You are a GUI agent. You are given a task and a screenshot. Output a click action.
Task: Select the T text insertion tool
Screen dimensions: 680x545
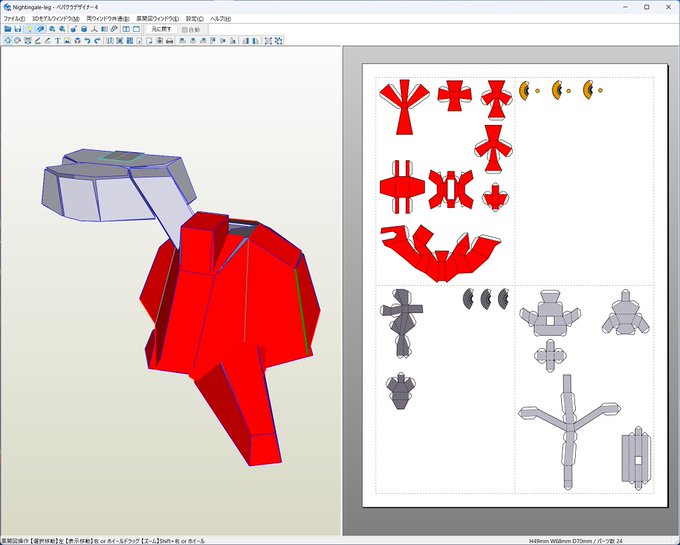[57, 41]
